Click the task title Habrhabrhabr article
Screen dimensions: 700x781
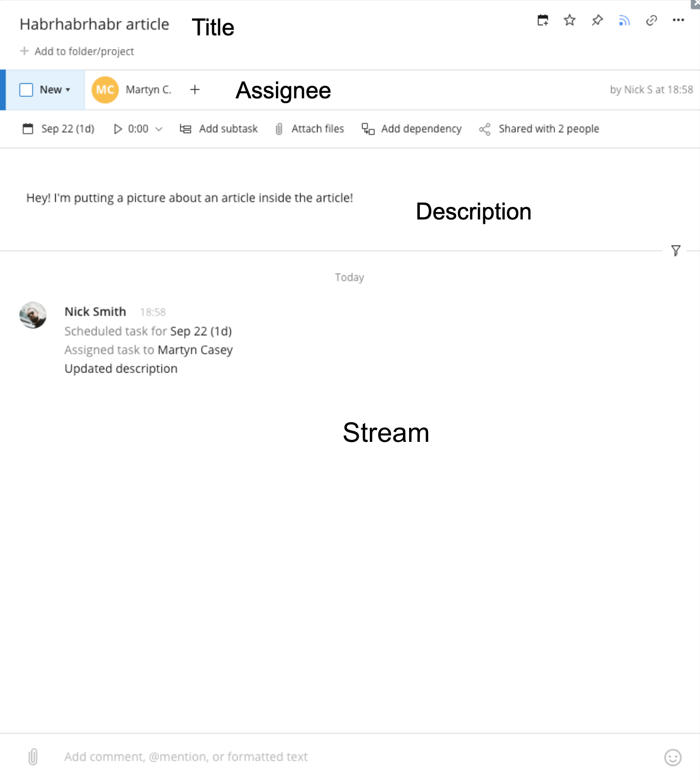[95, 24]
